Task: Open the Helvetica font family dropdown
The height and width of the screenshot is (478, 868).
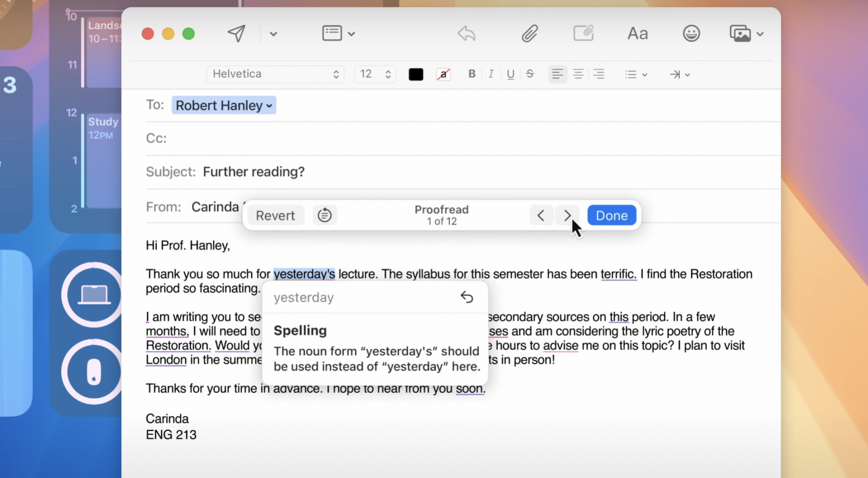Action: click(x=276, y=74)
